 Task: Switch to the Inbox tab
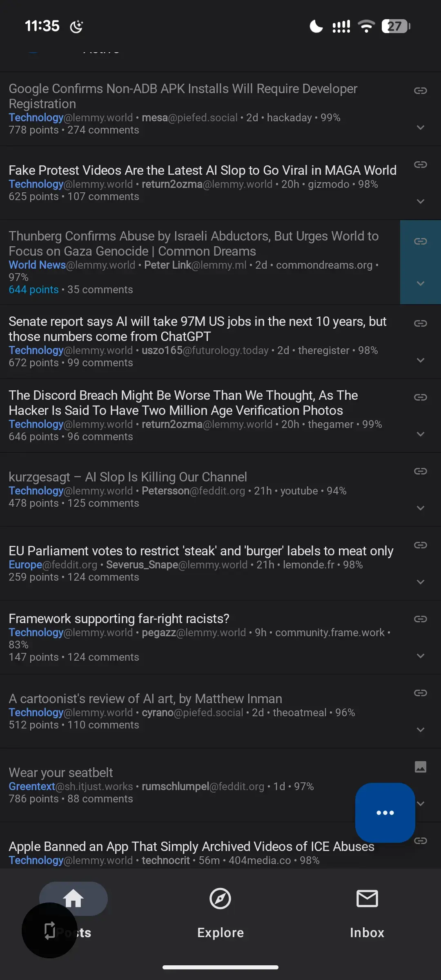[367, 899]
